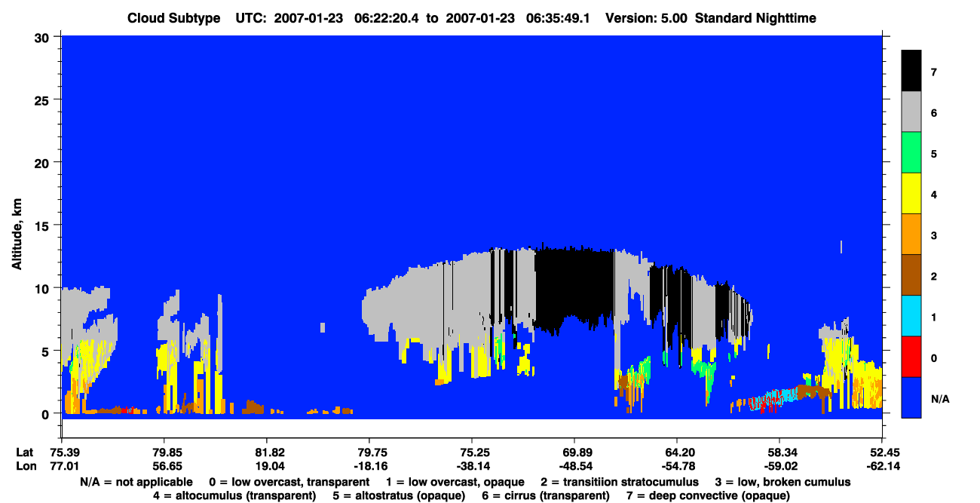
Task: Click legend text '6 = cirrus (transparent)'
Action: click(x=545, y=495)
